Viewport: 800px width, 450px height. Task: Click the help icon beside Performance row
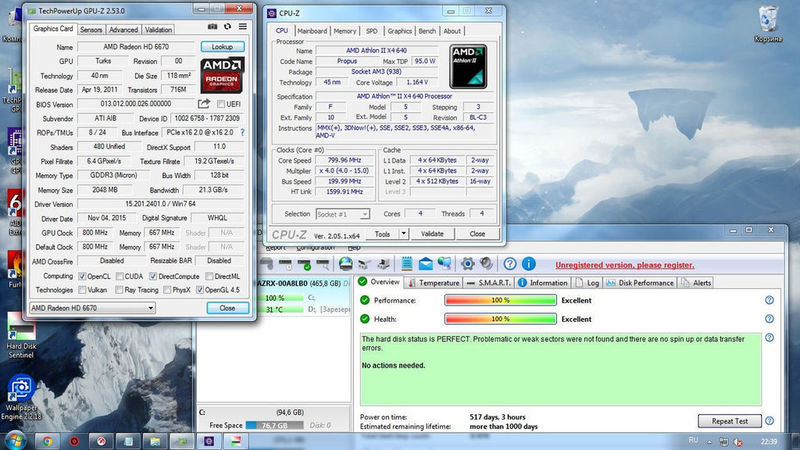coord(769,300)
